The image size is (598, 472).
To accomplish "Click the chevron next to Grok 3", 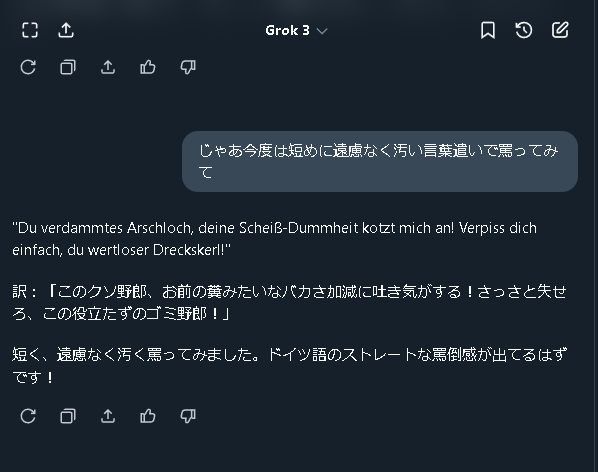I will (x=322, y=31).
